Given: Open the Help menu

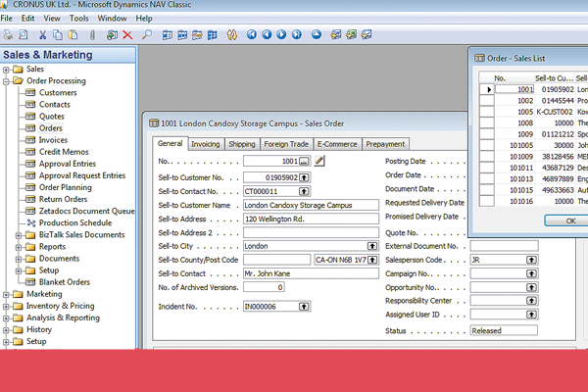Looking at the screenshot, I should (144, 18).
